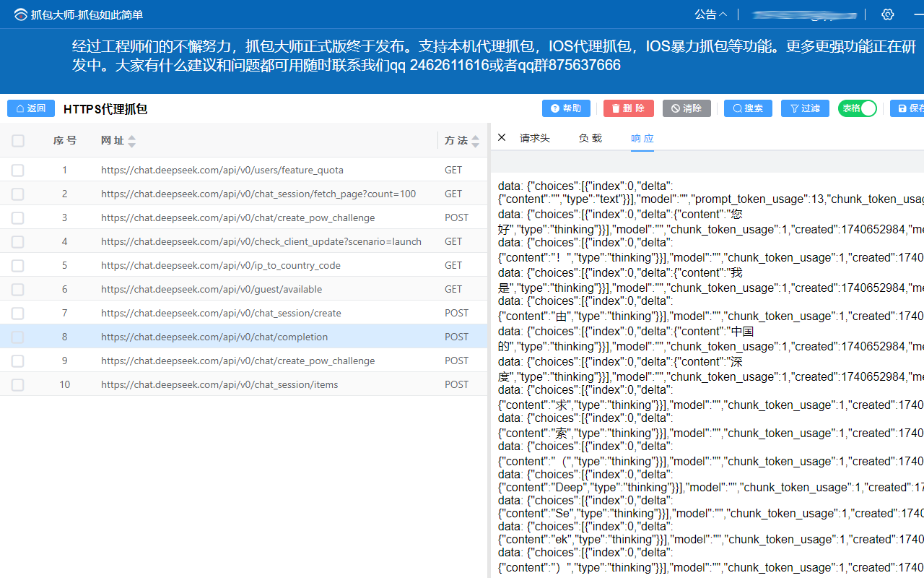
Task: Select the row 9 create_pow_challenge URL
Action: (x=238, y=361)
